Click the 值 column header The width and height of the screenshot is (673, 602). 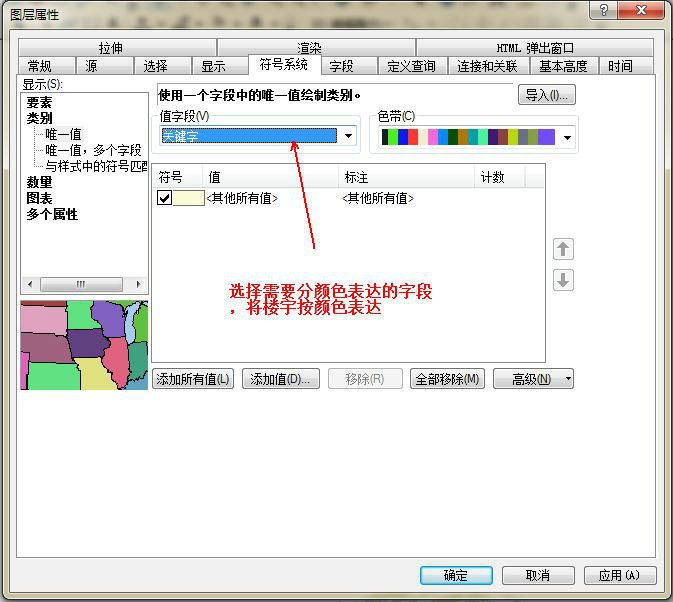tap(270, 177)
